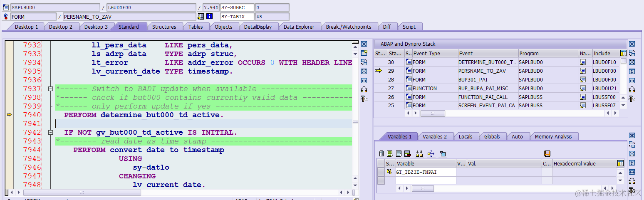Click navigation icon in DETERMINE_BUT000 stack row

coord(583,62)
